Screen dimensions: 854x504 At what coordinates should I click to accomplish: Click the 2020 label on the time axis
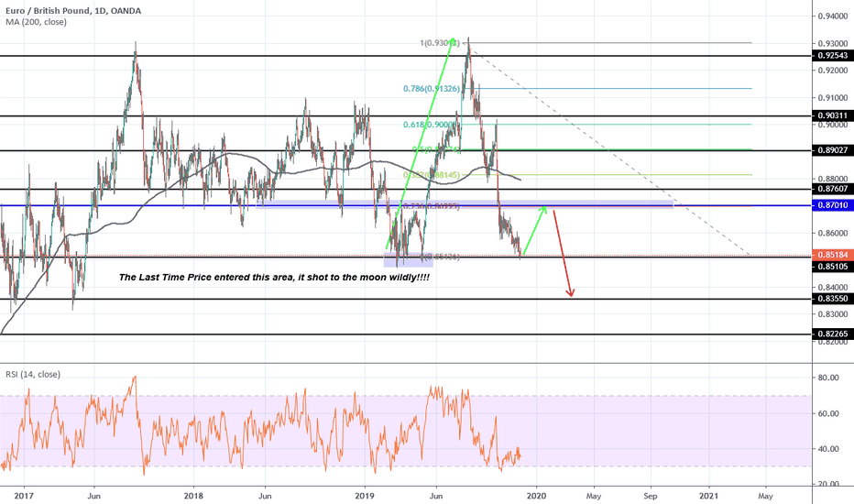click(x=536, y=495)
